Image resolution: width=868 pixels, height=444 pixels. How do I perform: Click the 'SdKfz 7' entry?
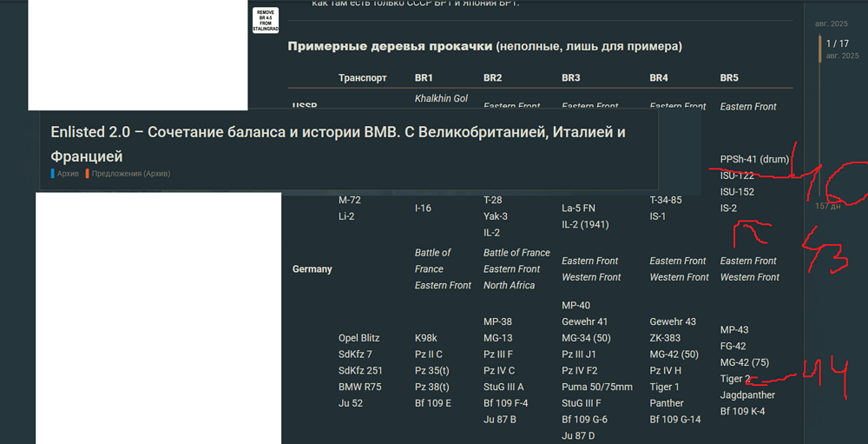pyautogui.click(x=354, y=355)
